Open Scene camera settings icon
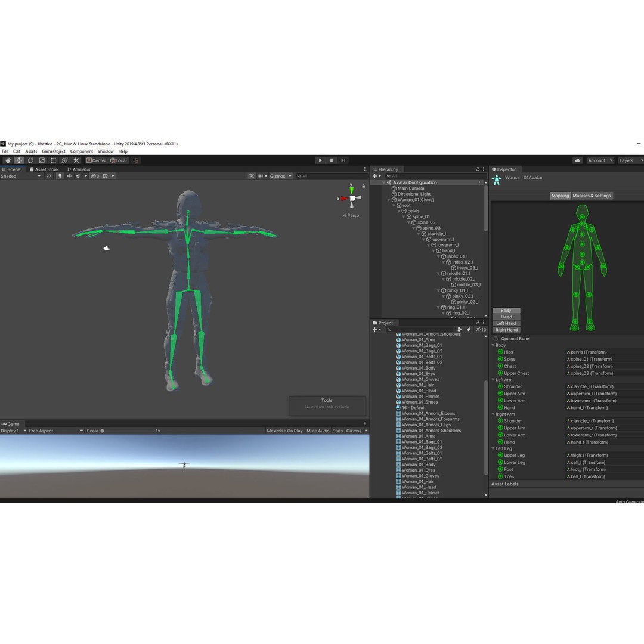The image size is (644, 644). coord(261,176)
